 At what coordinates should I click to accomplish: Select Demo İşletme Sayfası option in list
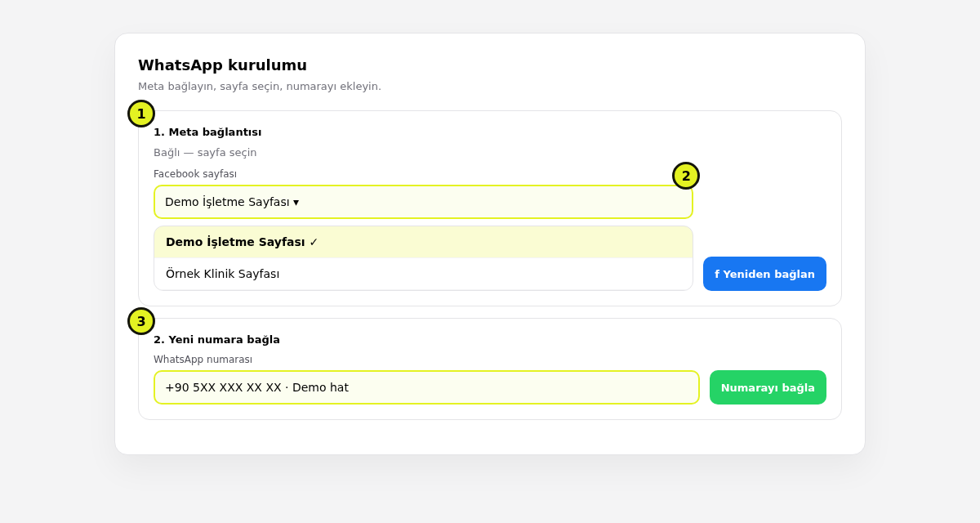click(423, 242)
